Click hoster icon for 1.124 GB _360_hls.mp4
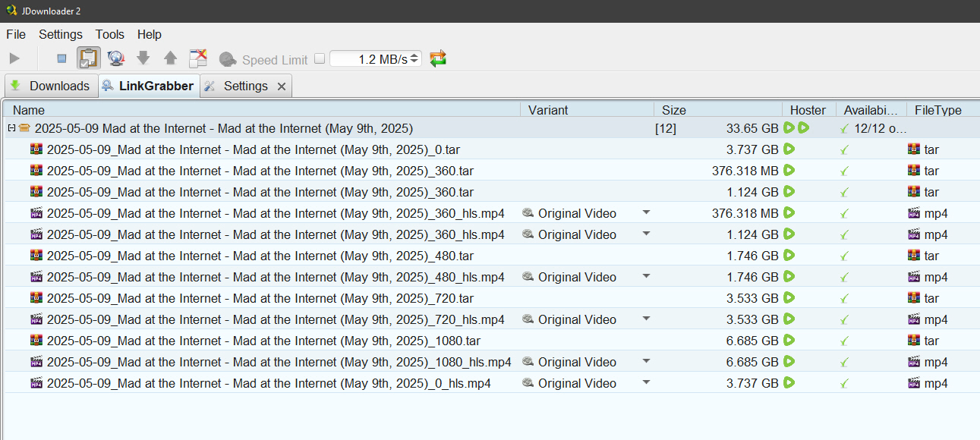Viewport: 980px width, 440px height. tap(789, 234)
